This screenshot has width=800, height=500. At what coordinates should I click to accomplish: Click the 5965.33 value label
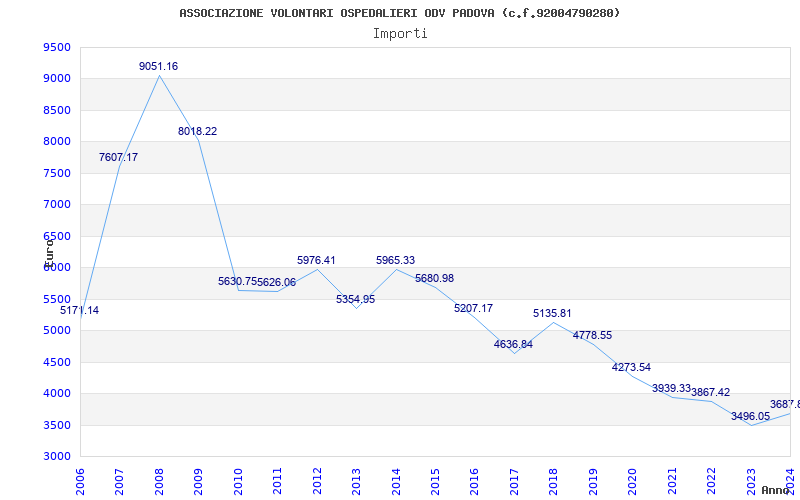[395, 260]
